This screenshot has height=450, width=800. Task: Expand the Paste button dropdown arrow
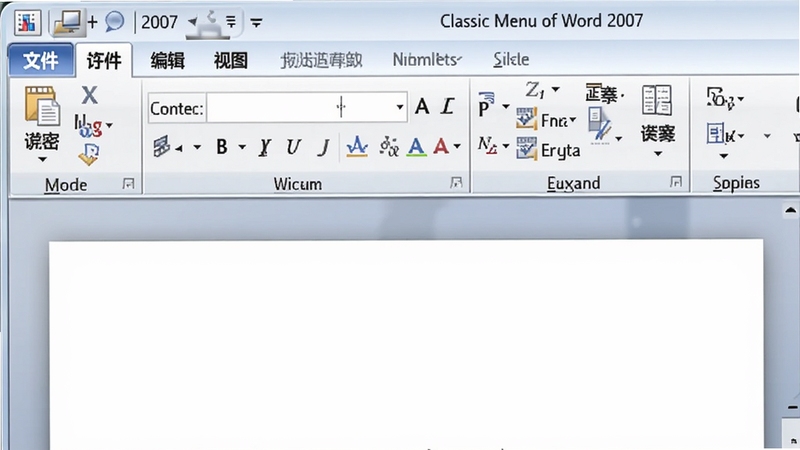[42, 160]
